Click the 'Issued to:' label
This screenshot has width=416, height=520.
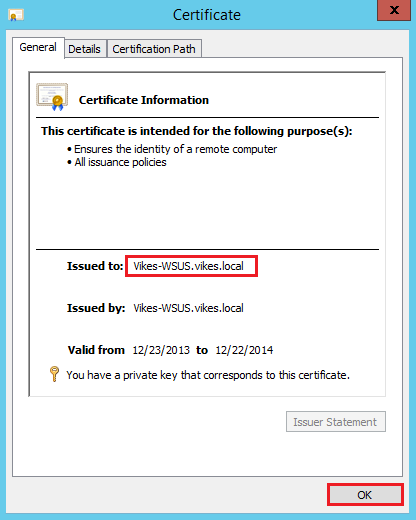click(95, 266)
